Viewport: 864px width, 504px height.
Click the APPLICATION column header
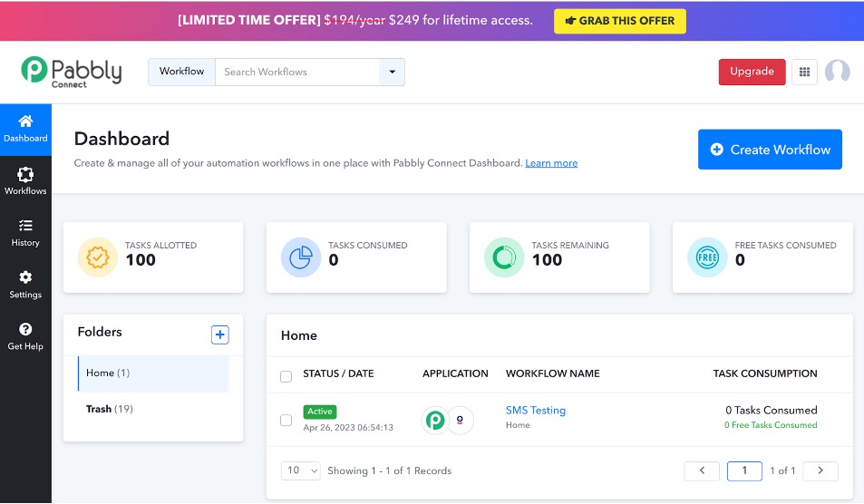pos(455,373)
